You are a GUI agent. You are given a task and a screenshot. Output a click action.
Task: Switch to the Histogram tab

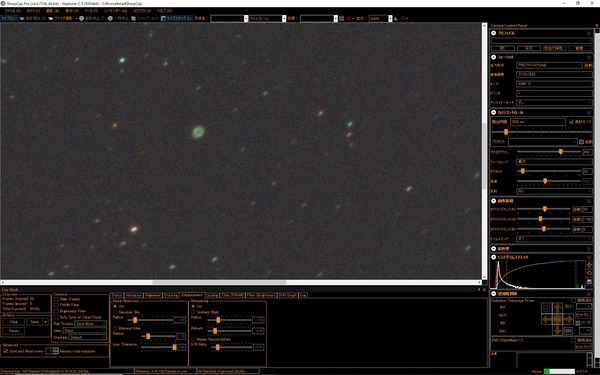134,295
